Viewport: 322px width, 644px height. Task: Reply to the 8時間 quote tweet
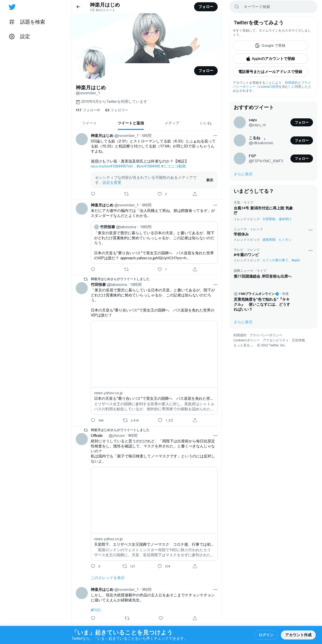tap(93, 269)
